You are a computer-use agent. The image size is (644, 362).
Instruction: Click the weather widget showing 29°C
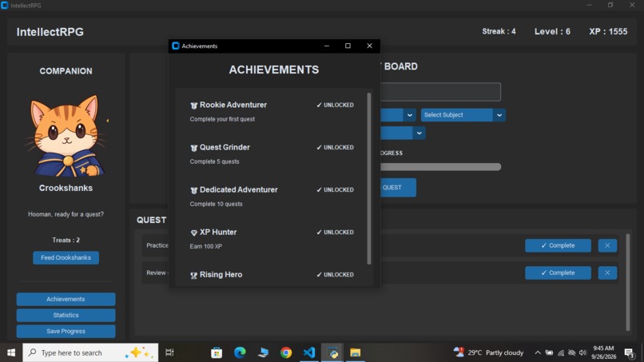click(x=488, y=352)
